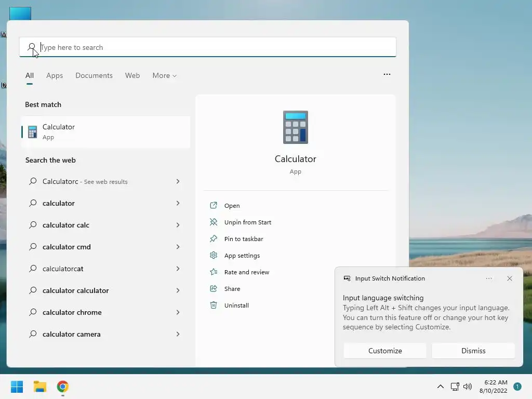This screenshot has height=399, width=532.
Task: Click the calculator calculator suggestion text
Action: (x=76, y=290)
